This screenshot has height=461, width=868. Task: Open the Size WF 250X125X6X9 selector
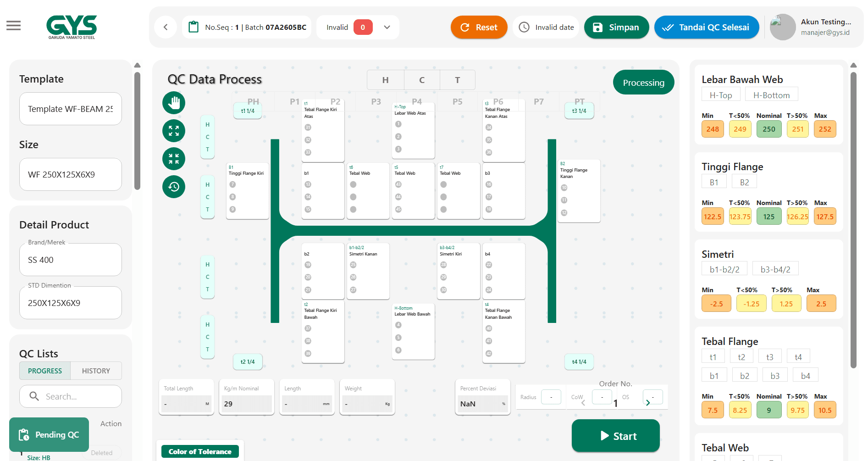(x=71, y=175)
